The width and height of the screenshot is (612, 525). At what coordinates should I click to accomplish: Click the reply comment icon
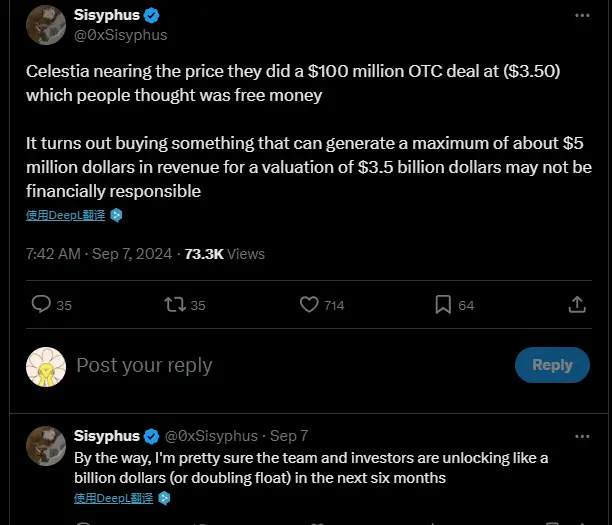(41, 304)
